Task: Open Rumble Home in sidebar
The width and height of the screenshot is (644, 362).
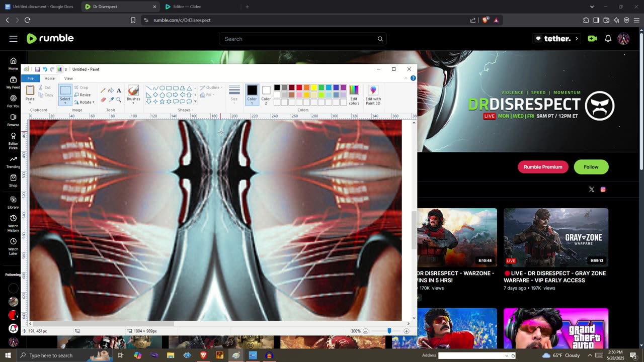Action: point(13,64)
